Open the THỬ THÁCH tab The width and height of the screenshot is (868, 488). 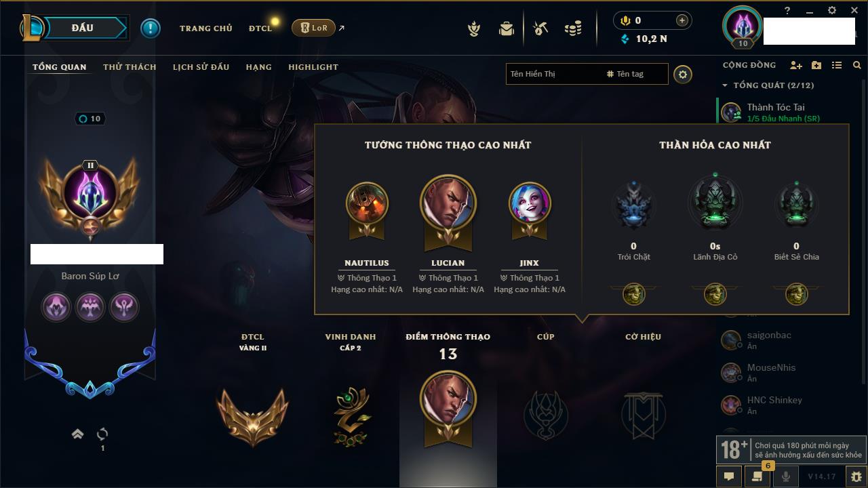[130, 67]
